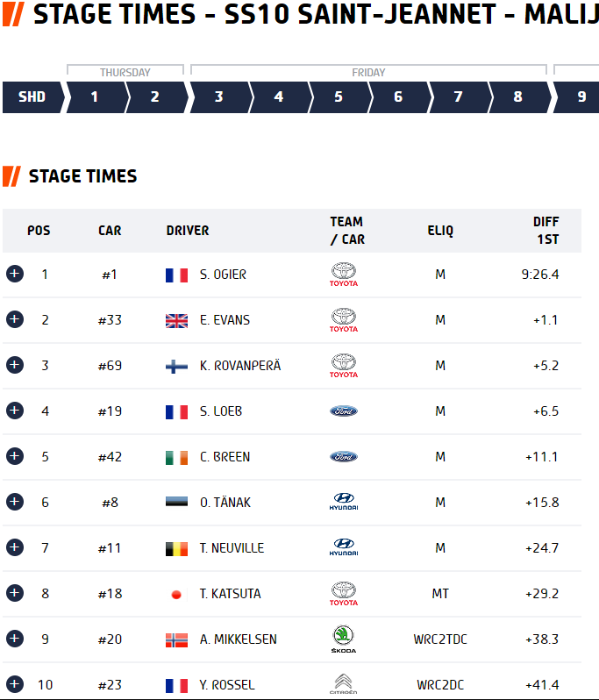The image size is (599, 700).
Task: Click Citroën logo in Rossel row
Action: click(344, 684)
